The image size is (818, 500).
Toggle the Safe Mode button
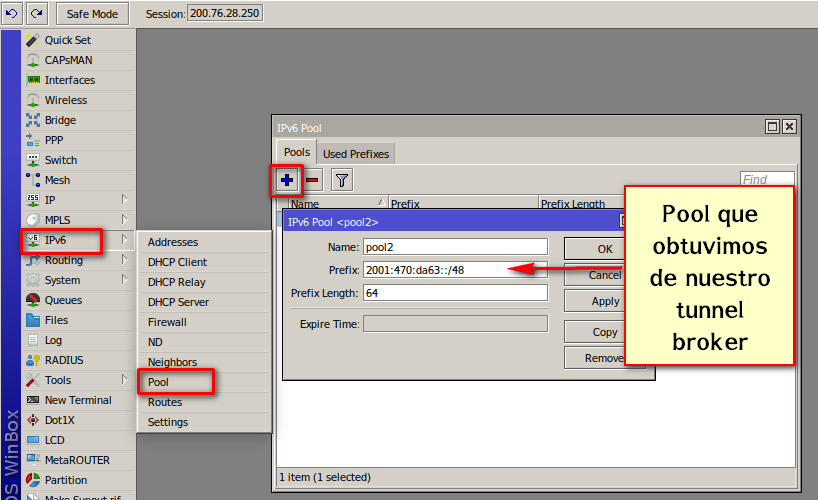coord(92,14)
